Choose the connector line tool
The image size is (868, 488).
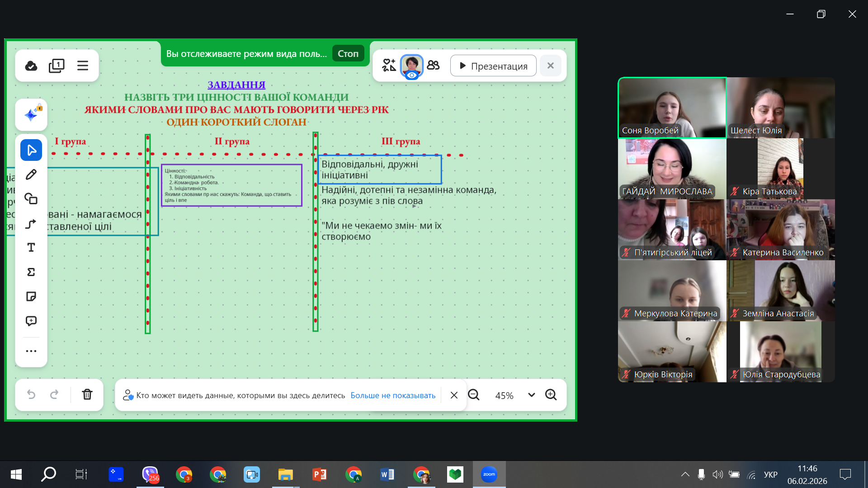[31, 224]
